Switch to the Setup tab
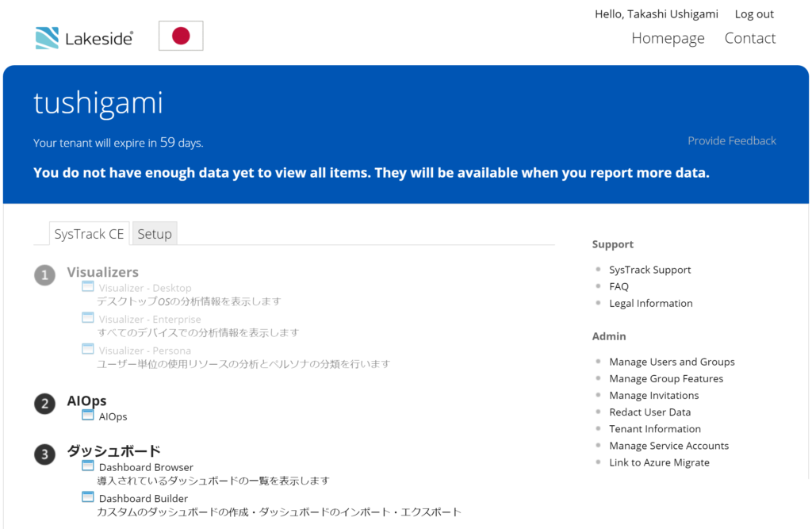Screen dimensions: 812x529 [155, 234]
